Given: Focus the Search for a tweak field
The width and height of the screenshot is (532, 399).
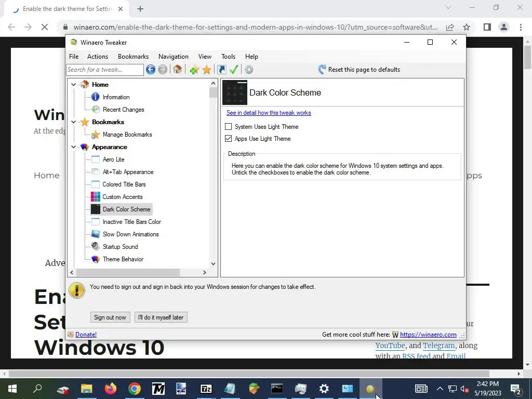Looking at the screenshot, I should click(105, 70).
